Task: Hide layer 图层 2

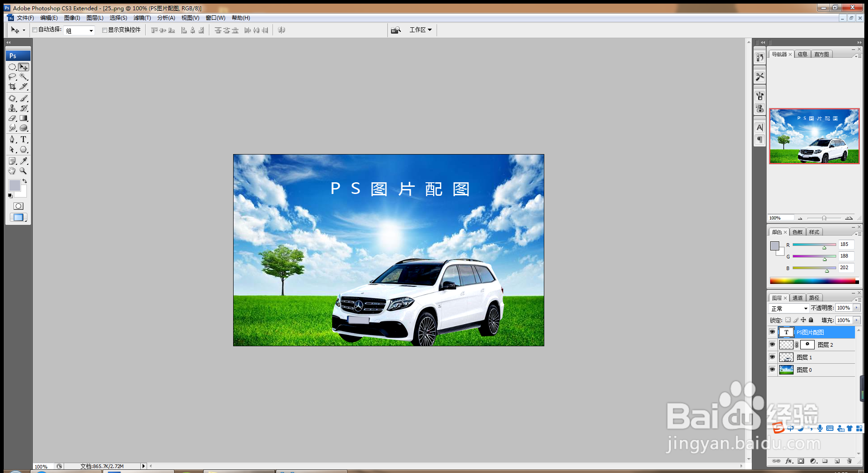Action: pos(772,344)
